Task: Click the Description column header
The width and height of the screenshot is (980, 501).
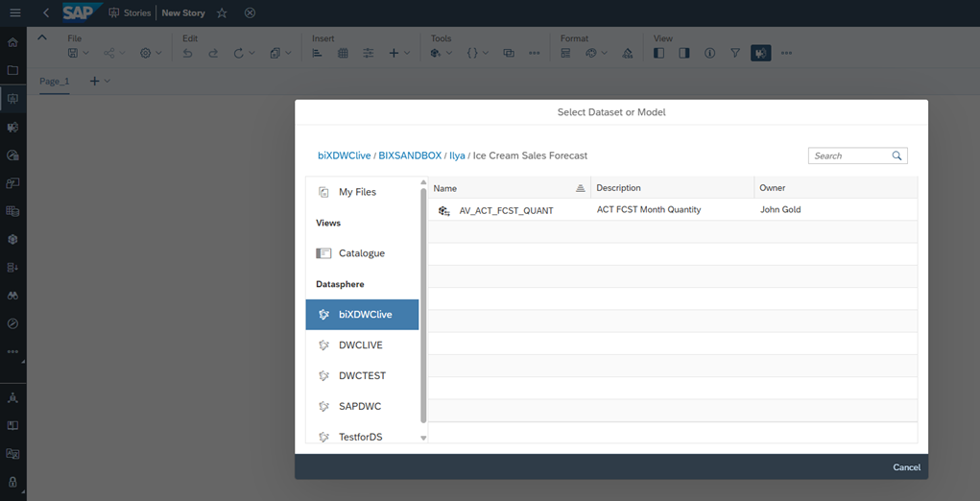Action: (x=673, y=188)
